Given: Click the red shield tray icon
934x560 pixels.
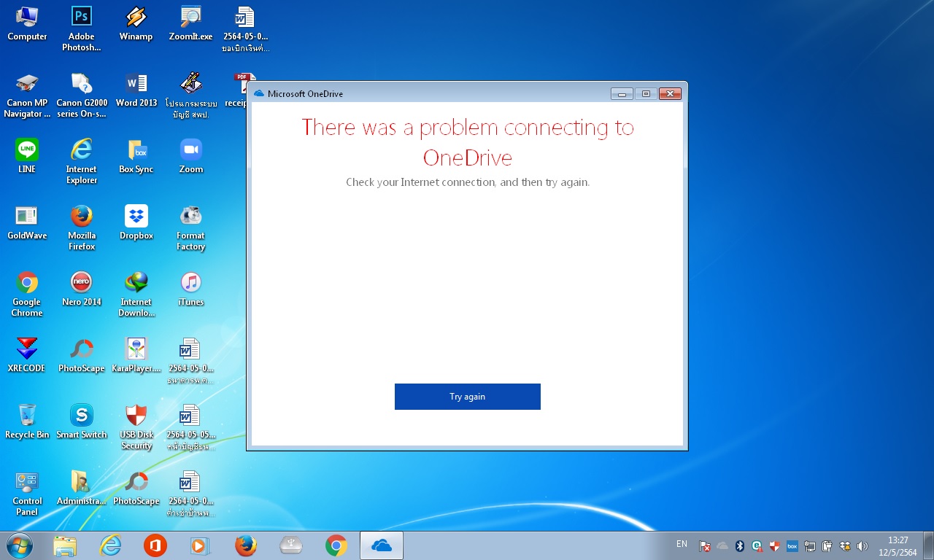Looking at the screenshot, I should tap(775, 546).
